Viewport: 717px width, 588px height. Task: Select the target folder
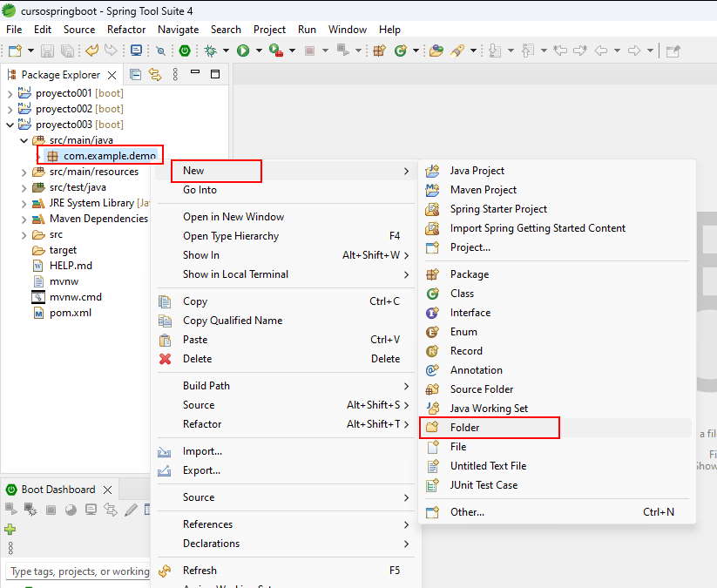tap(63, 250)
